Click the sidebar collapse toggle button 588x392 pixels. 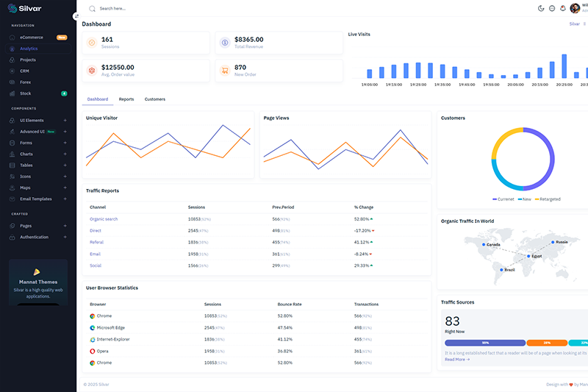pyautogui.click(x=76, y=15)
